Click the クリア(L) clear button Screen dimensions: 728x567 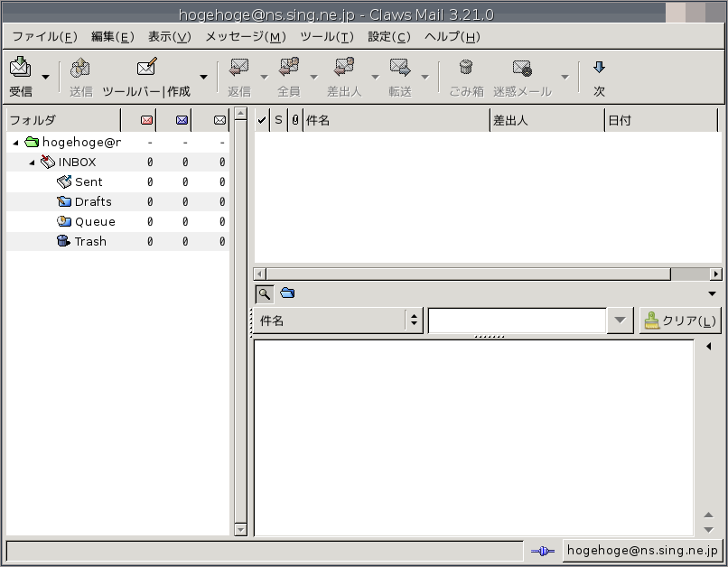point(680,321)
